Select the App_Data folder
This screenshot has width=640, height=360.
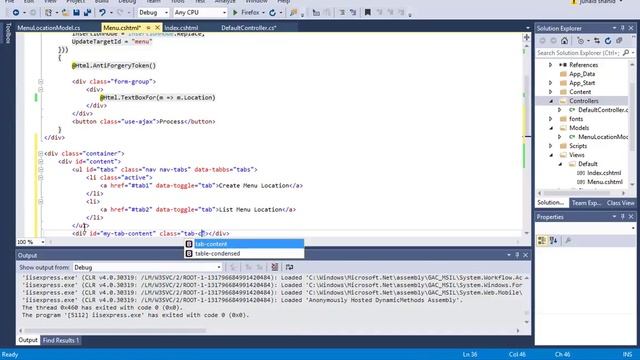[582, 74]
